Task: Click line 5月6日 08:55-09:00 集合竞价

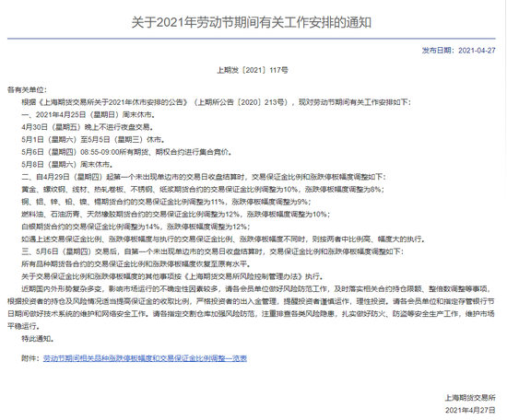Action: [x=126, y=152]
